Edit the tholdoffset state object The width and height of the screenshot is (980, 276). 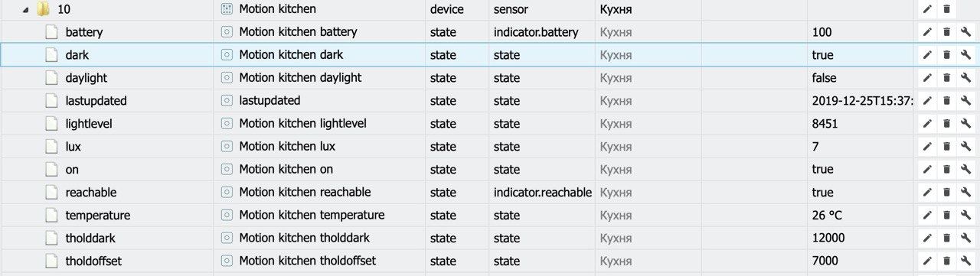point(927,261)
